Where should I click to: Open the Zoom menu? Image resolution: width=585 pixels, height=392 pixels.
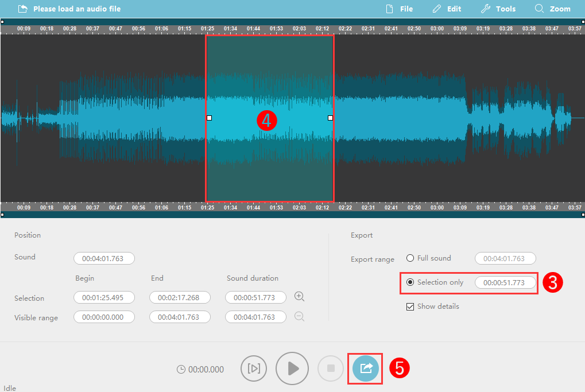(x=552, y=9)
